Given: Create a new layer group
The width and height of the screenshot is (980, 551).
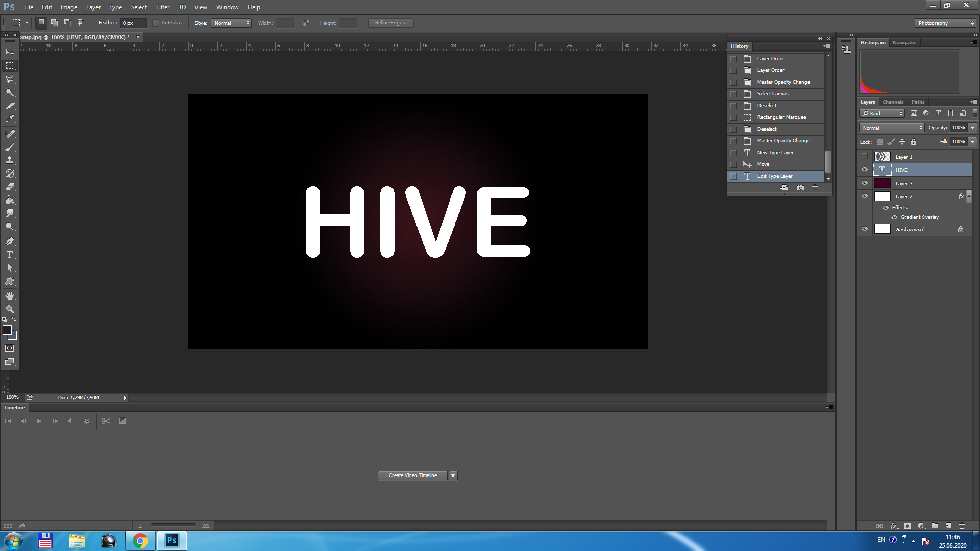Looking at the screenshot, I should [x=935, y=526].
